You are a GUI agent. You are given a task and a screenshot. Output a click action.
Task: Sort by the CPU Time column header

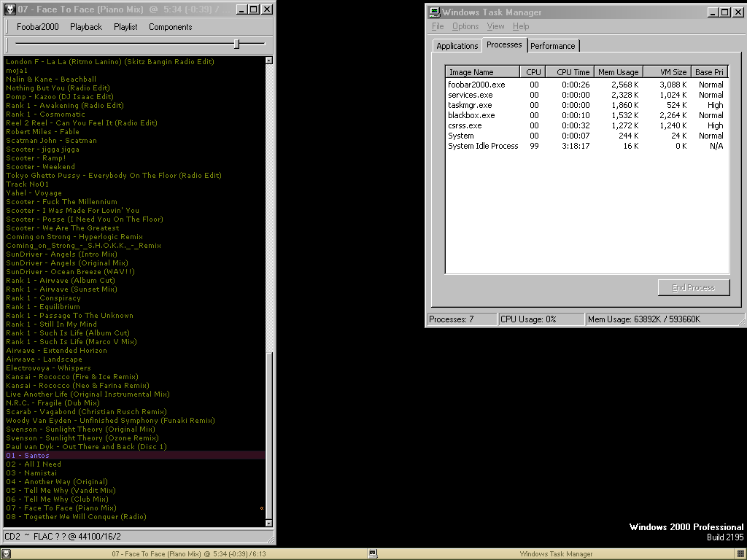[x=570, y=72]
